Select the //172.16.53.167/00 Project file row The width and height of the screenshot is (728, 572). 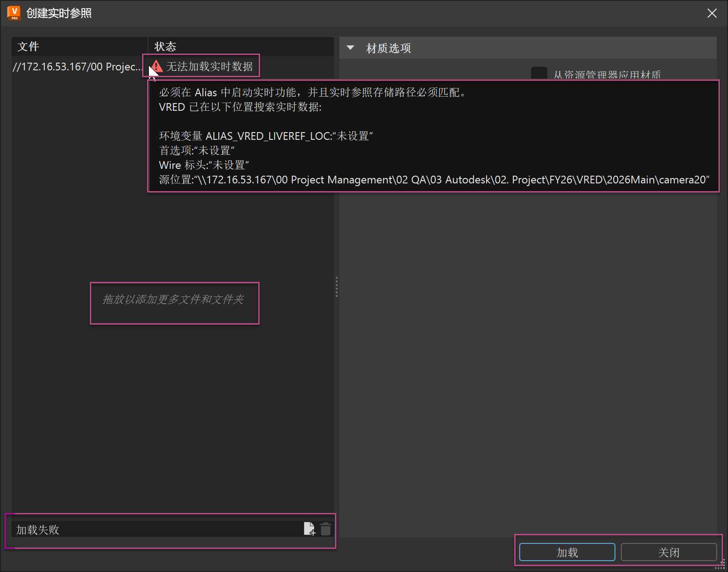[x=77, y=67]
